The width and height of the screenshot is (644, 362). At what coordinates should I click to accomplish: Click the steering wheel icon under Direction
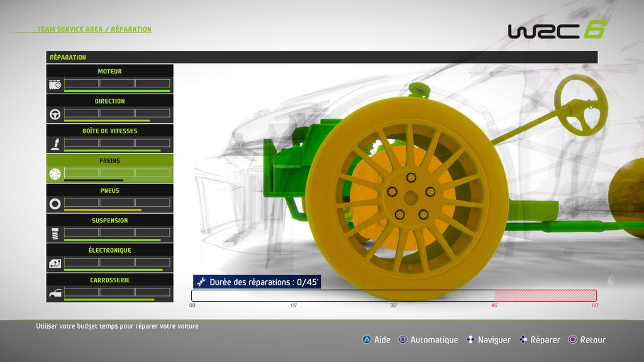(55, 114)
